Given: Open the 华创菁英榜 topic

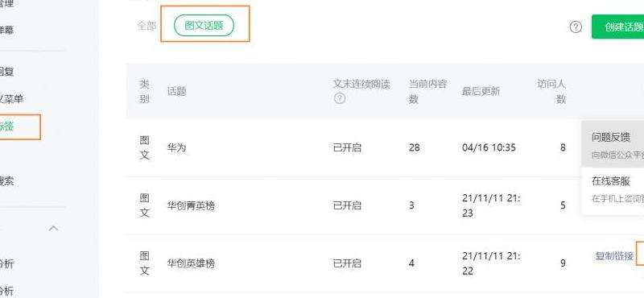Looking at the screenshot, I should tap(191, 205).
